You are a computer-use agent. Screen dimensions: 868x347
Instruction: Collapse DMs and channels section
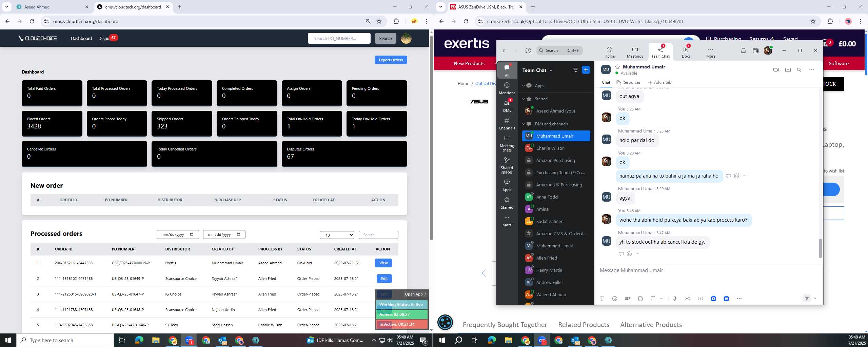pos(524,124)
